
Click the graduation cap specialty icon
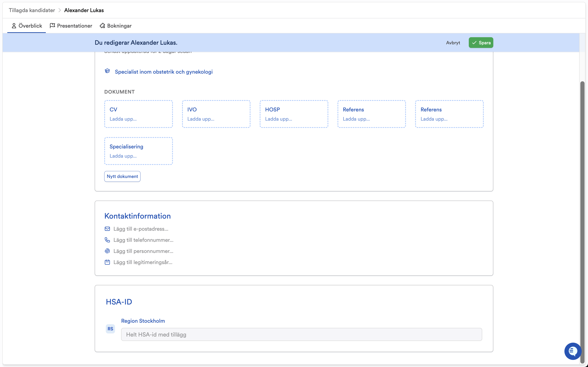(107, 71)
